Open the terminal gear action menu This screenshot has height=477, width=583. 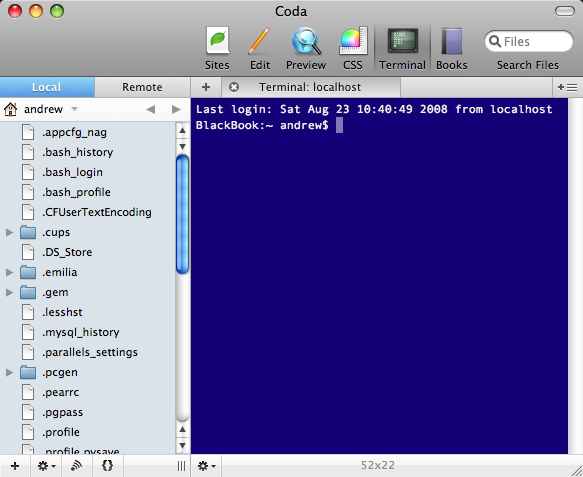[x=206, y=466]
